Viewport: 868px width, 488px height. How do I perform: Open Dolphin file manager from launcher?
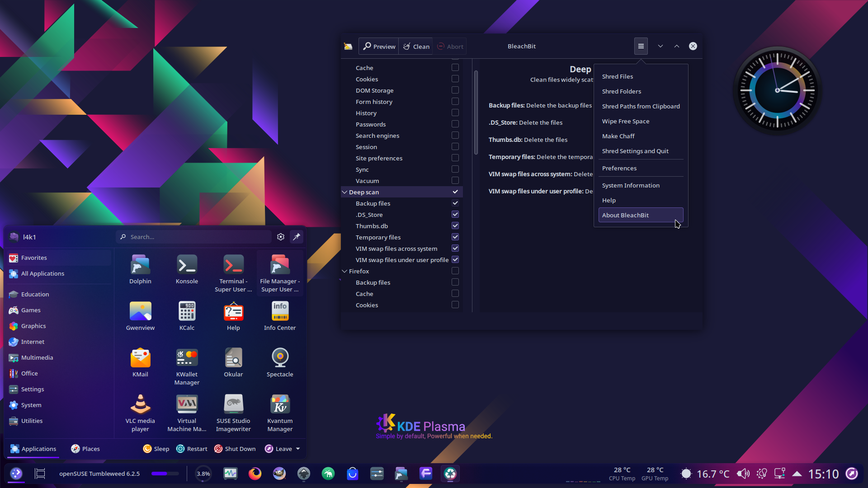[140, 270]
